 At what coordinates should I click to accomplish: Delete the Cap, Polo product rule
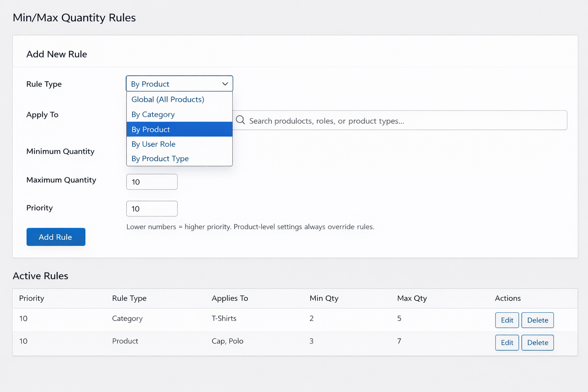537,343
